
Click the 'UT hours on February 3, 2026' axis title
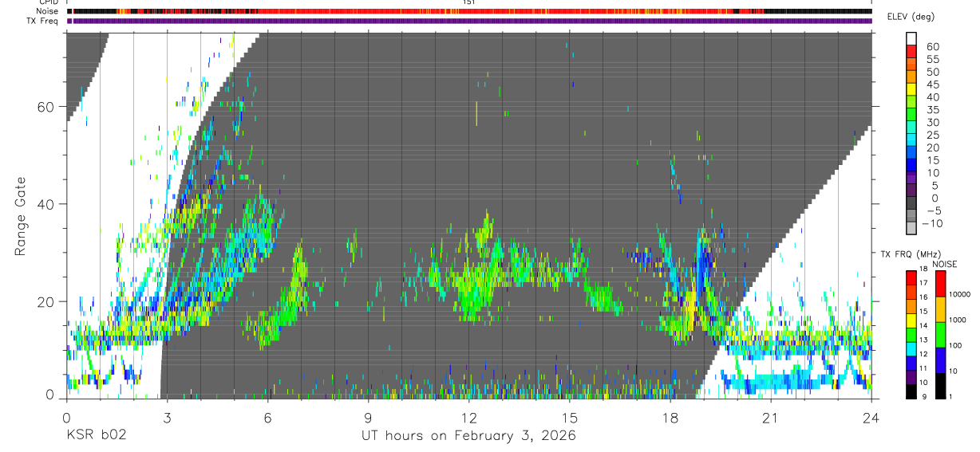(469, 436)
